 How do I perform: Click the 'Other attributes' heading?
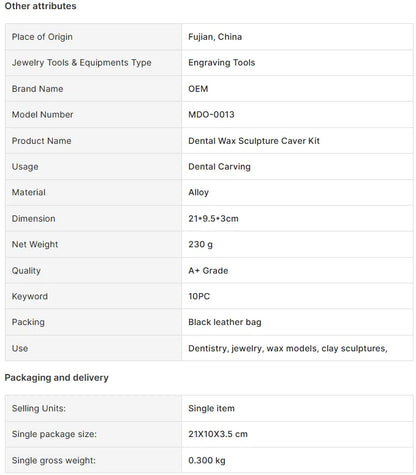[40, 6]
